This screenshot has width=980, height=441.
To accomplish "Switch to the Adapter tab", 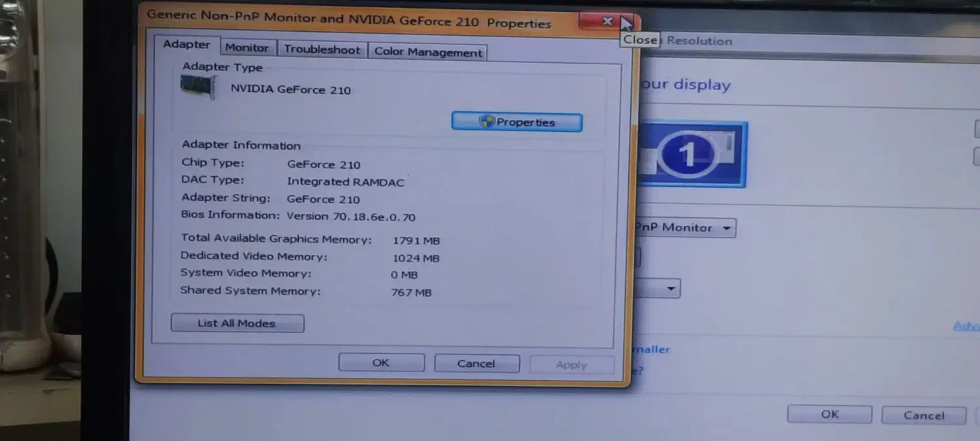I will point(186,45).
